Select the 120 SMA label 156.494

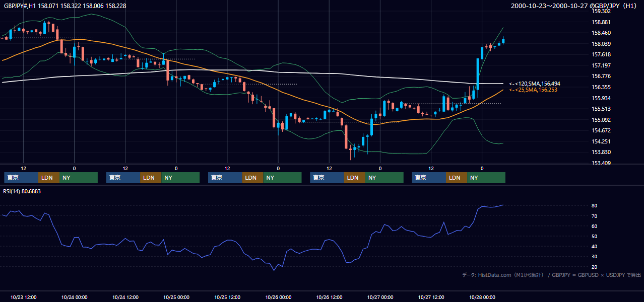(534, 84)
